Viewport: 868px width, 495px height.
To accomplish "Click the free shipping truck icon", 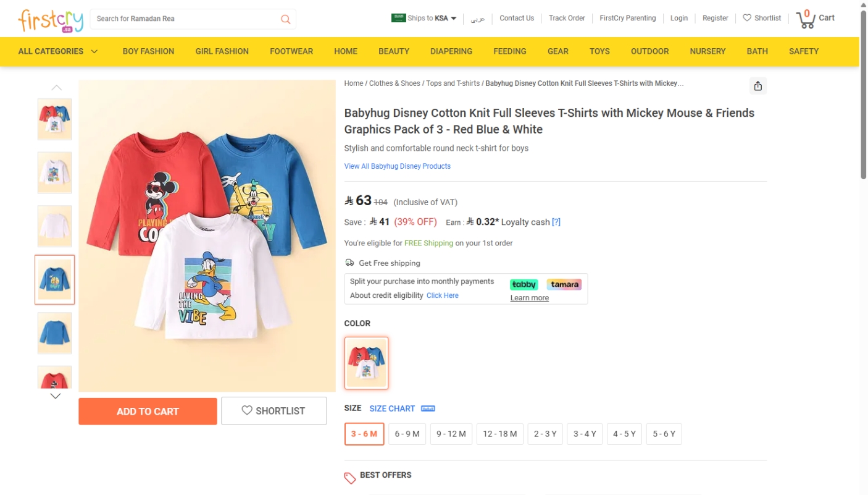I will point(350,263).
